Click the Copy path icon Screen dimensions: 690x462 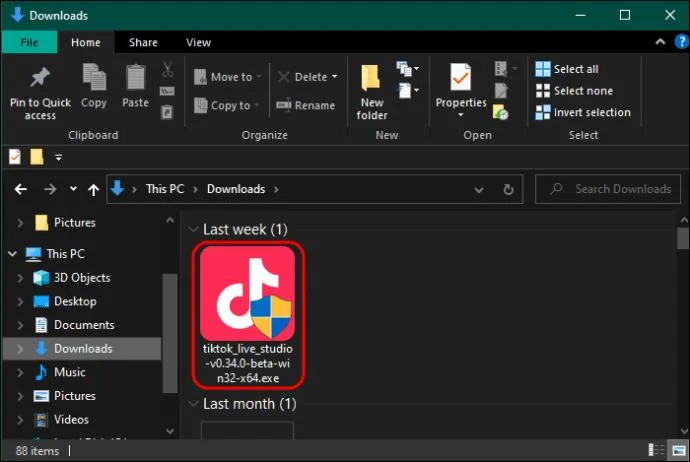(167, 91)
